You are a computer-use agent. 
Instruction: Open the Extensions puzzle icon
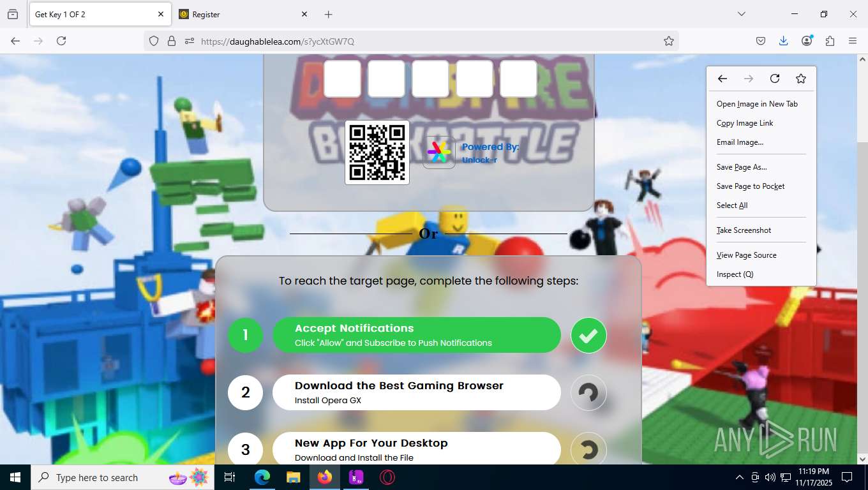pos(830,41)
